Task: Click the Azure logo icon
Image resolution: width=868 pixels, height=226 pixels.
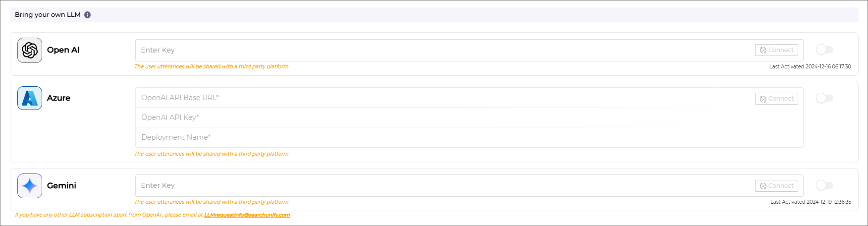Action: pyautogui.click(x=30, y=98)
